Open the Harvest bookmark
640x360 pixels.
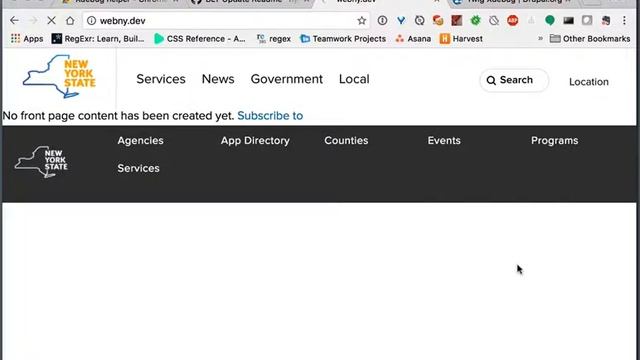pyautogui.click(x=461, y=39)
